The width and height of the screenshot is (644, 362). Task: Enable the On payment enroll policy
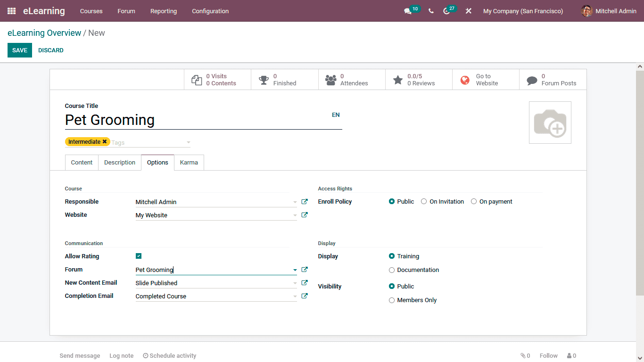[473, 201]
